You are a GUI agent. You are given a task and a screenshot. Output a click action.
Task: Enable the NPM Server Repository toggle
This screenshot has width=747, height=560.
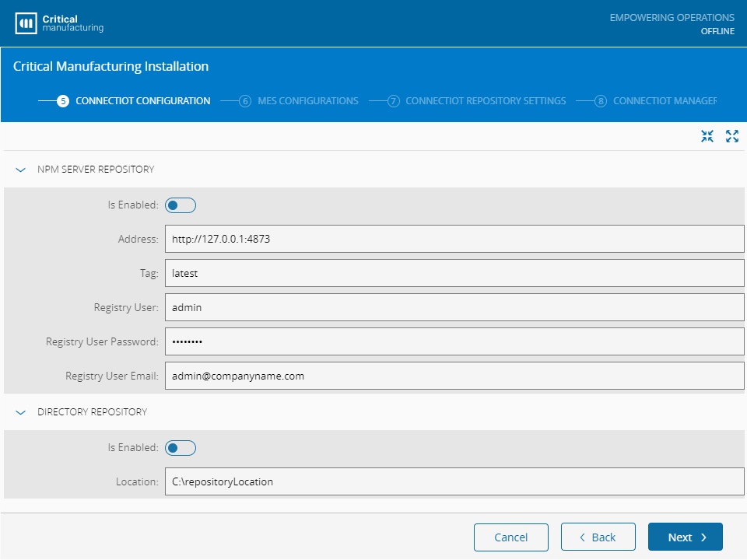(x=181, y=205)
